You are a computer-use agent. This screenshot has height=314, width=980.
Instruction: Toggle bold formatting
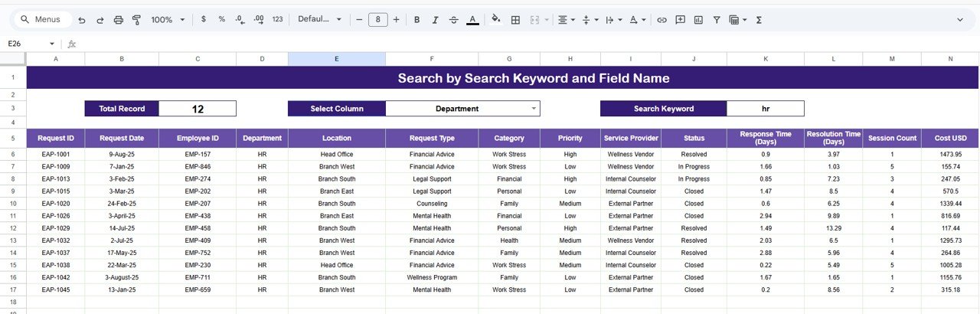point(417,20)
